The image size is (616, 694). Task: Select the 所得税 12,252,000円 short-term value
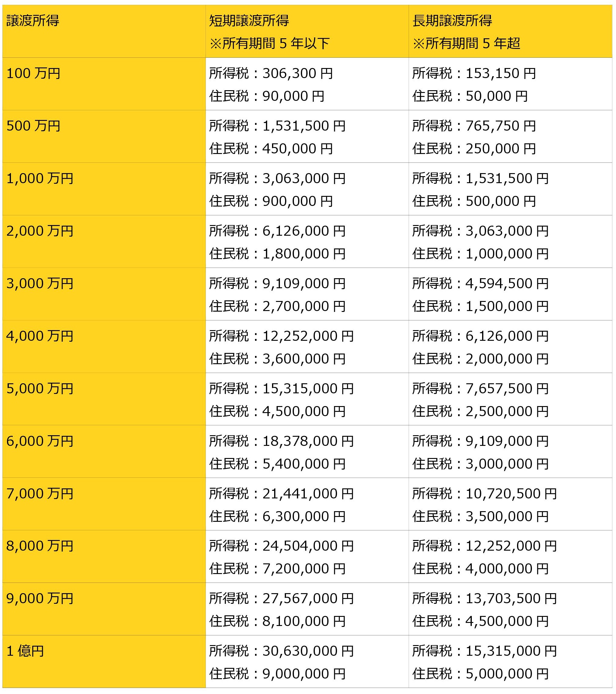point(281,336)
